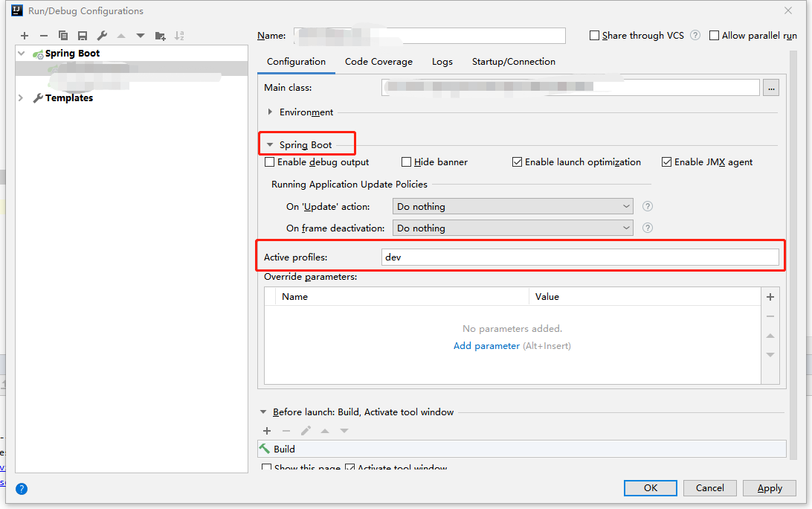
Task: Add a new run configuration
Action: pos(25,36)
